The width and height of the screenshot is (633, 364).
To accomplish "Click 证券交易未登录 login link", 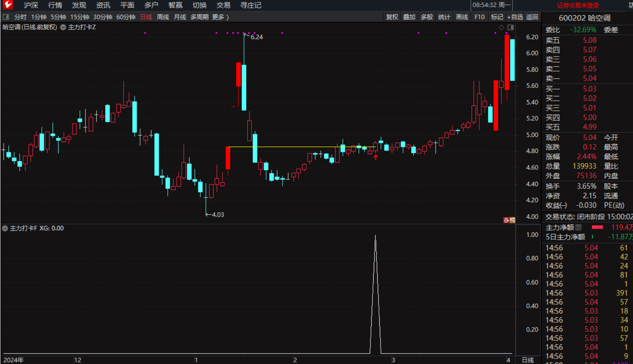I will [578, 5].
